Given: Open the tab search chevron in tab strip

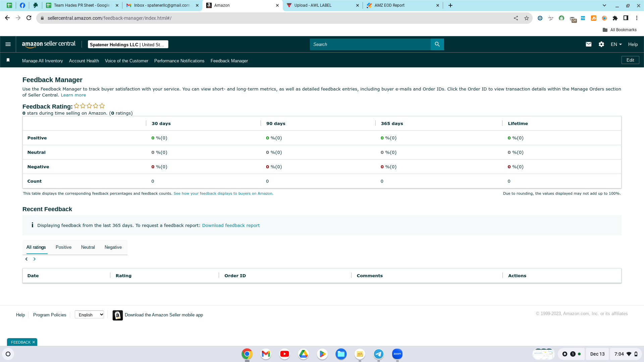Looking at the screenshot, I should pos(604,5).
